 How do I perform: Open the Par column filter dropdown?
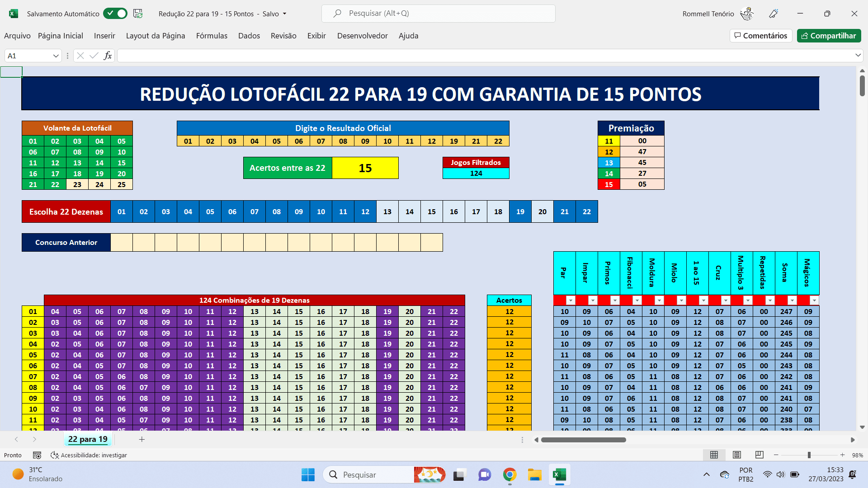click(x=571, y=300)
